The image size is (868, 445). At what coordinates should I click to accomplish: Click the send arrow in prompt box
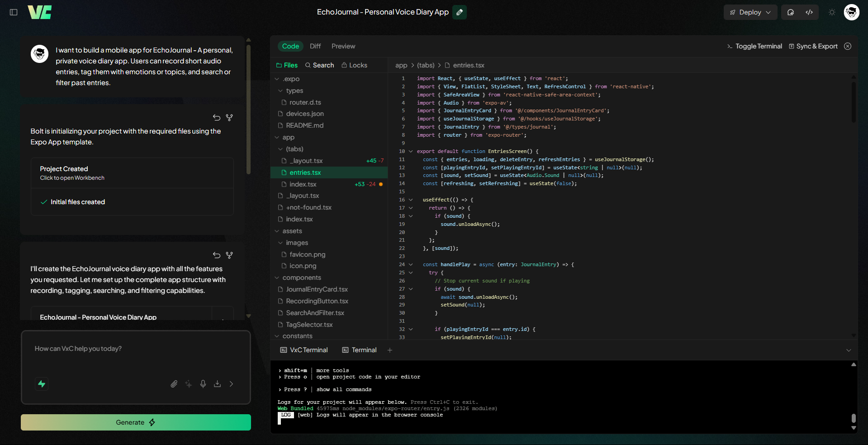click(232, 384)
